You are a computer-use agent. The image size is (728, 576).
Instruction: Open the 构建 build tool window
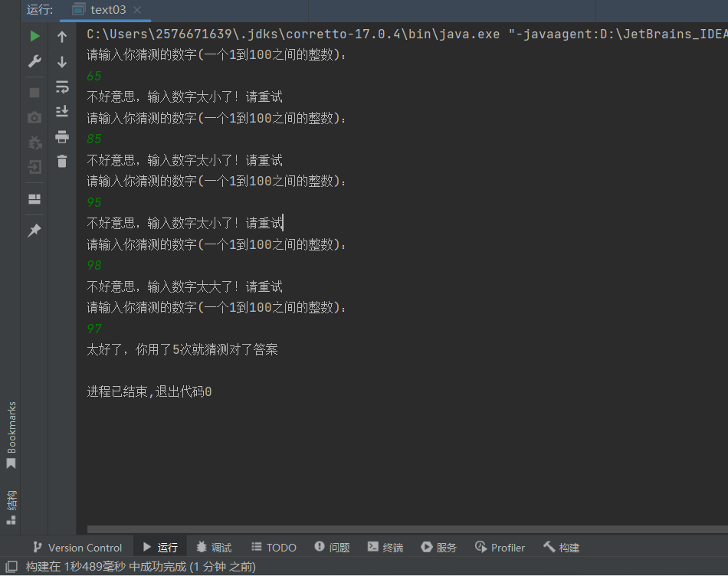click(561, 548)
